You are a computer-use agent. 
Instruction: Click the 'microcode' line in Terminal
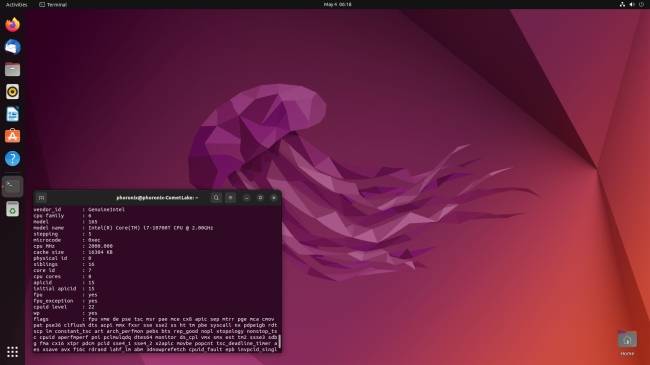click(67, 240)
